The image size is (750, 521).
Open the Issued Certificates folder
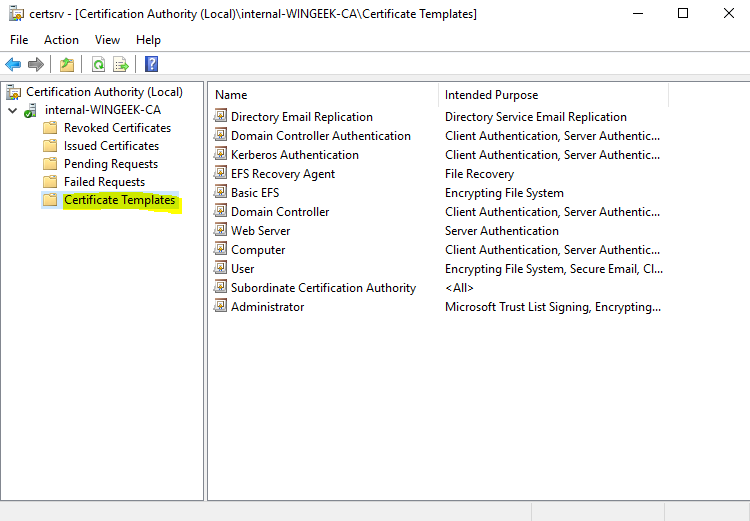click(x=110, y=146)
